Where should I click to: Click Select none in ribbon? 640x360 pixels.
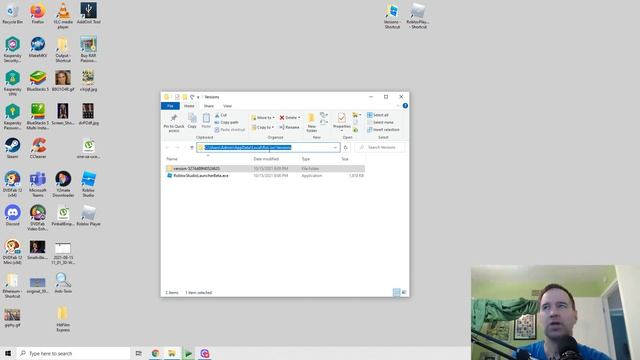pyautogui.click(x=380, y=122)
